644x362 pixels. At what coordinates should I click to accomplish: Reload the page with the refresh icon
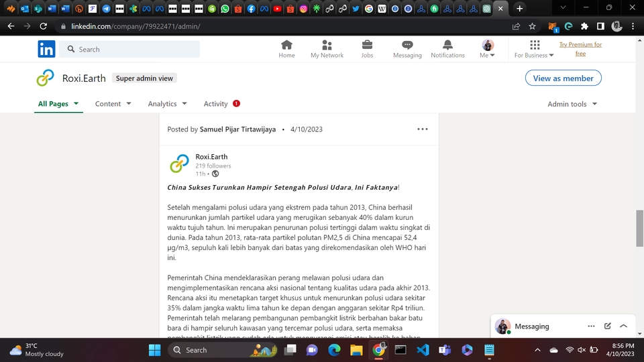coord(43,26)
